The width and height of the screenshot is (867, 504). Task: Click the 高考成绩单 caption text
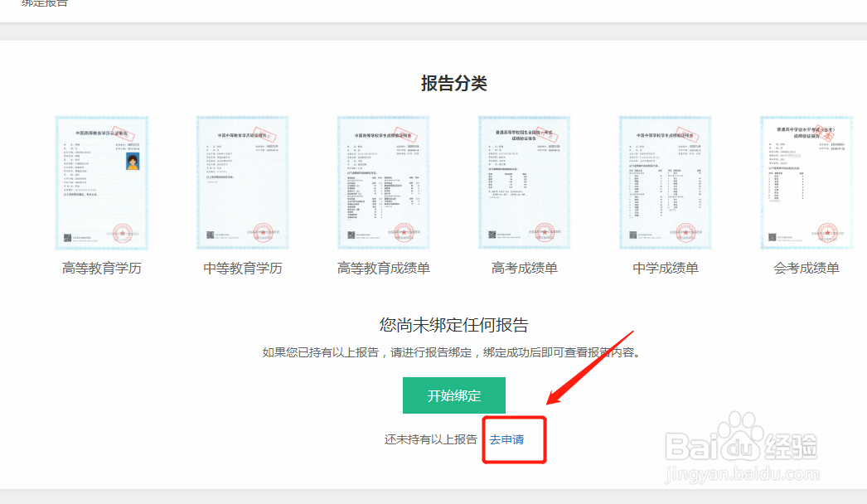coord(524,269)
